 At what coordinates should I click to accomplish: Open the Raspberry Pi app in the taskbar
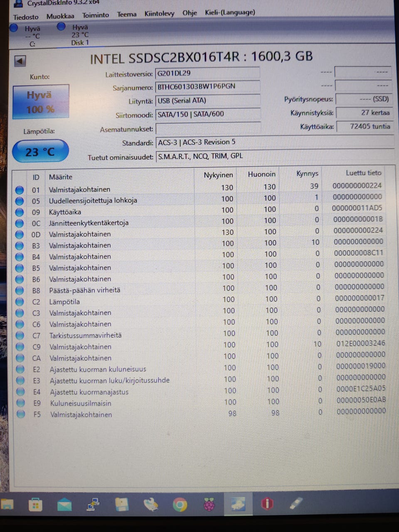(x=209, y=505)
